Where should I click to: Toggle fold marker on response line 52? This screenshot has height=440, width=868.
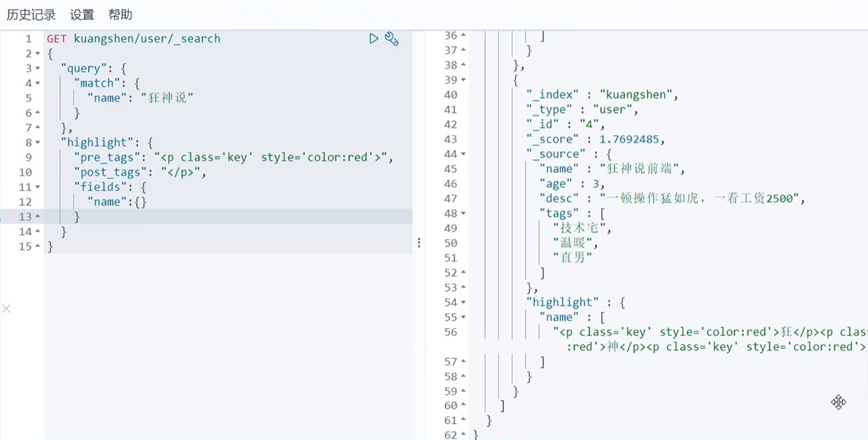coord(463,273)
